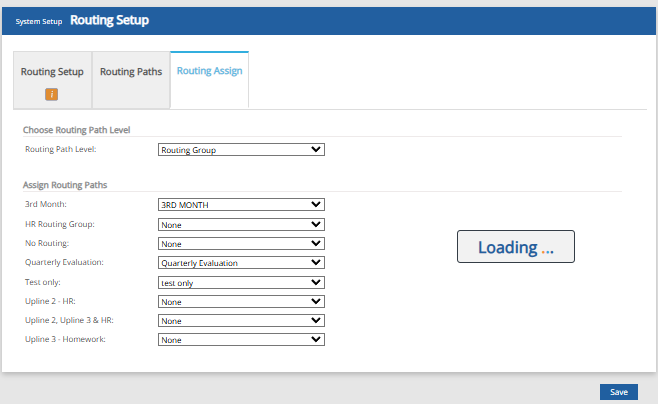
Task: Open the Upline 2 - HR dropdown
Action: click(241, 301)
